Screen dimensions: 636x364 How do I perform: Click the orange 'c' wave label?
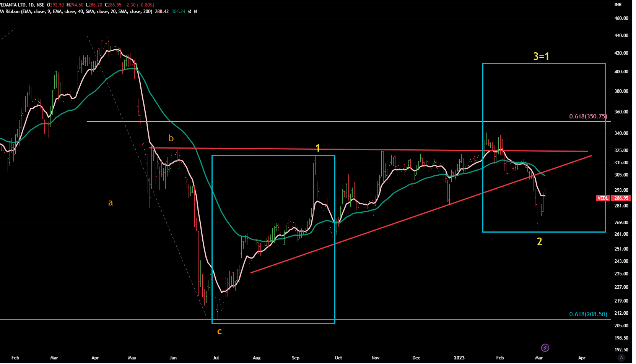[x=220, y=331]
